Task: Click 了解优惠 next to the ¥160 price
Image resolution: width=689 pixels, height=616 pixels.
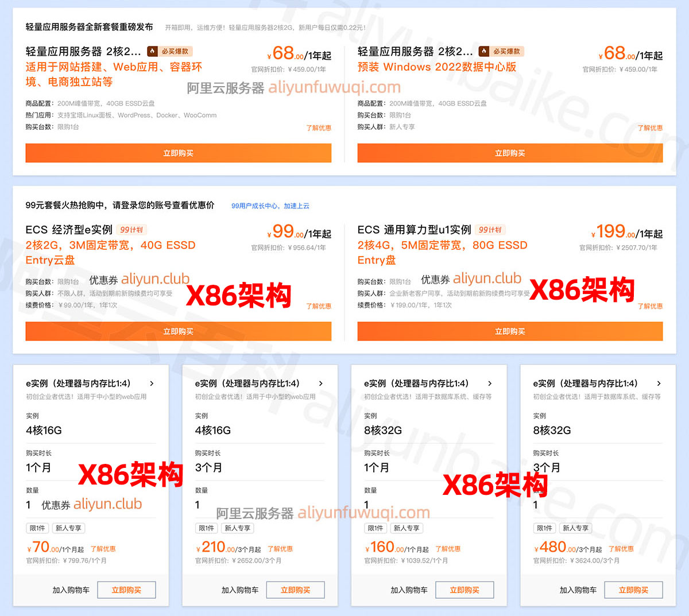Action: pos(448,549)
